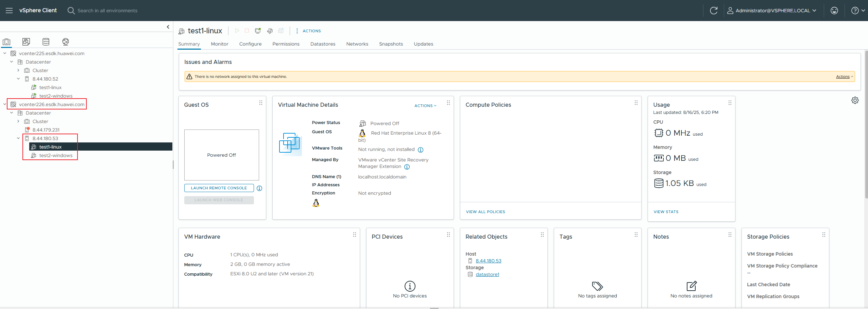Viewport: 868px width, 309px height.
Task: Switch to Networking inventory view
Action: [66, 42]
